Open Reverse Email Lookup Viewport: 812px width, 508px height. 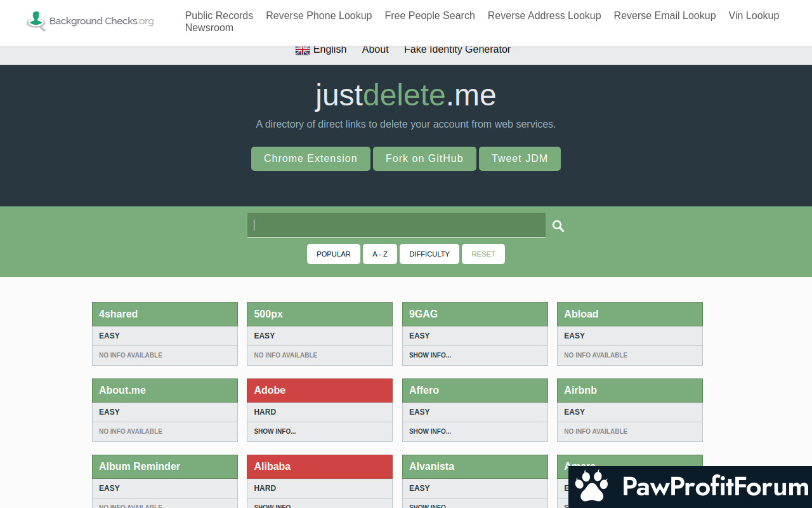665,15
